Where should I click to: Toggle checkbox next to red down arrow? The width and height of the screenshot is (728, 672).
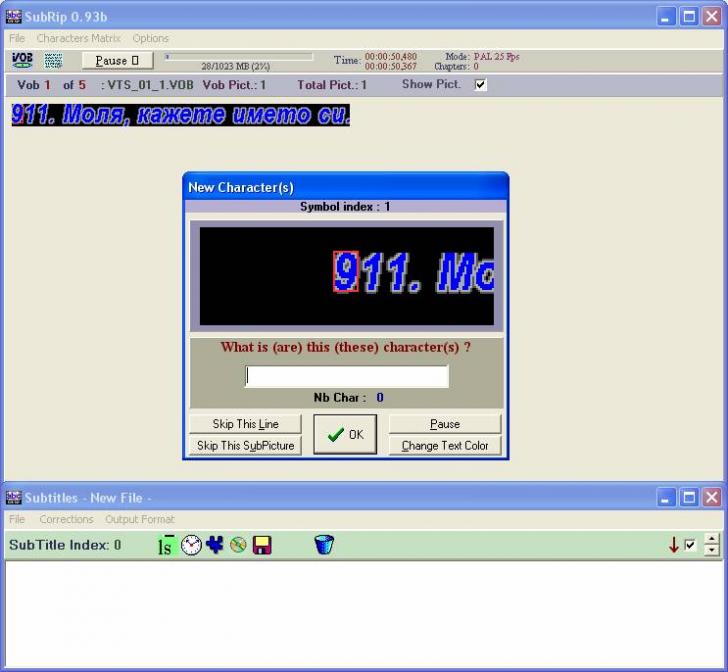point(690,545)
